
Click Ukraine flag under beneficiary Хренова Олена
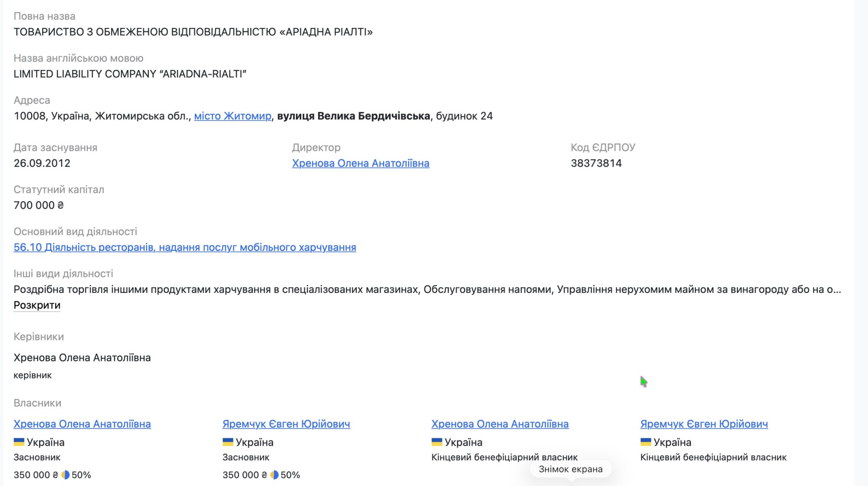(x=437, y=442)
